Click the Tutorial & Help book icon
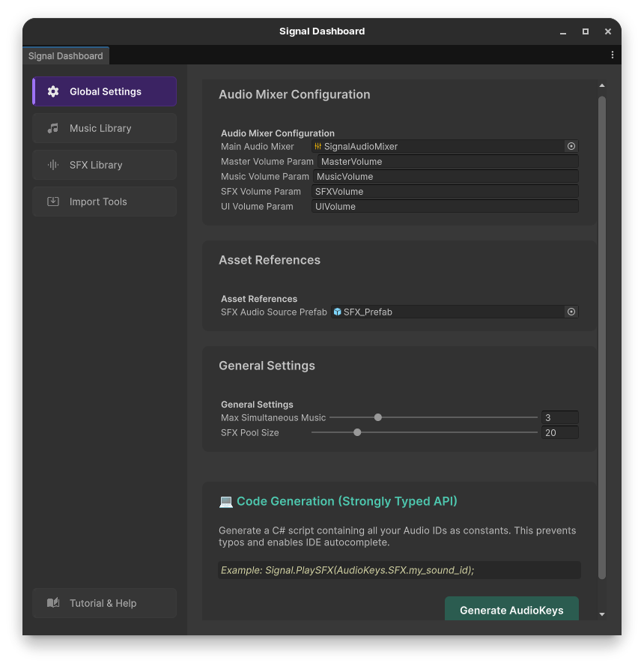Viewport: 644px width, 666px height. click(53, 603)
